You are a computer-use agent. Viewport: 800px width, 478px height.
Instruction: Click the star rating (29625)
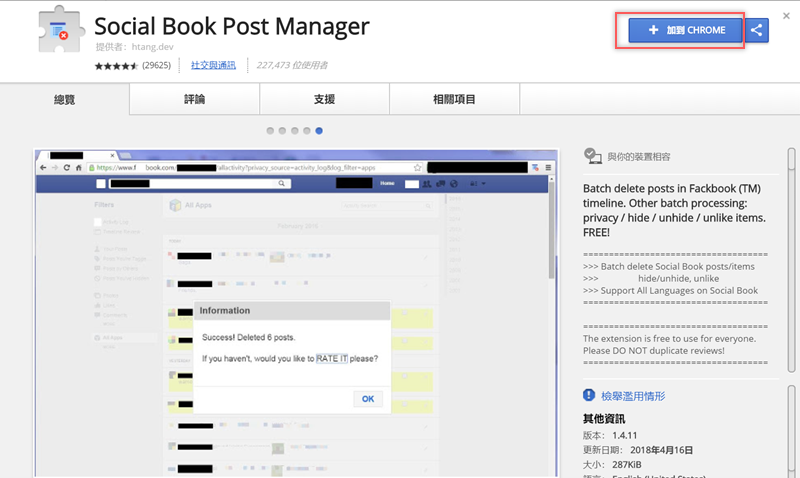(x=133, y=65)
